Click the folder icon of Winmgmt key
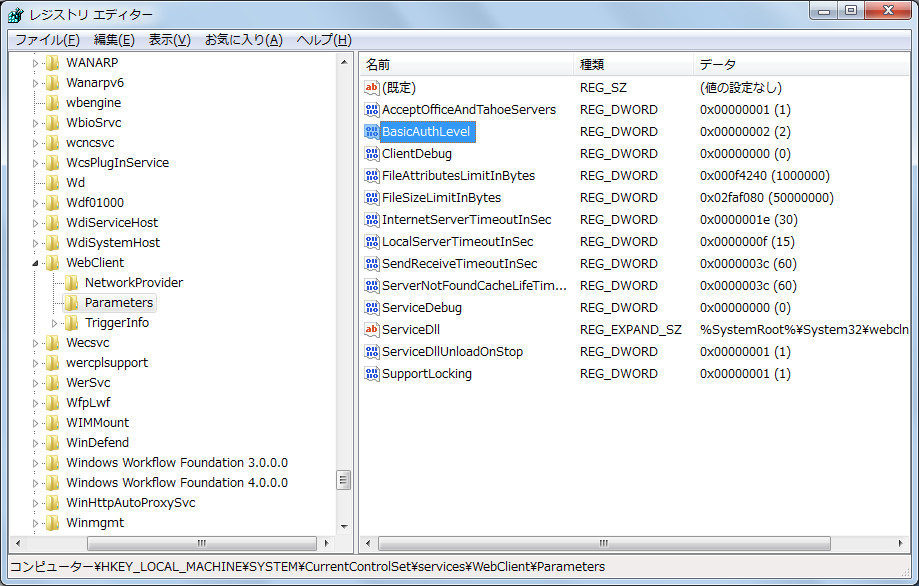The width and height of the screenshot is (919, 586). (x=53, y=523)
